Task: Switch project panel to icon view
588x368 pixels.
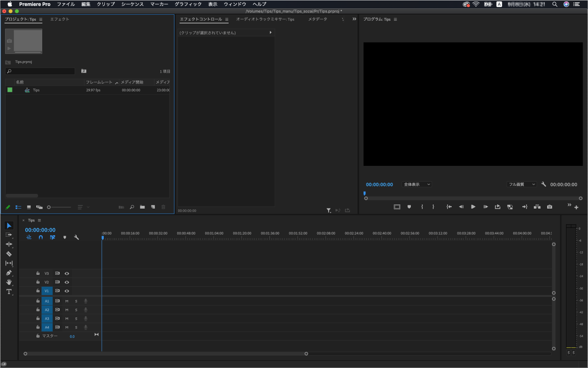Action: (x=29, y=207)
